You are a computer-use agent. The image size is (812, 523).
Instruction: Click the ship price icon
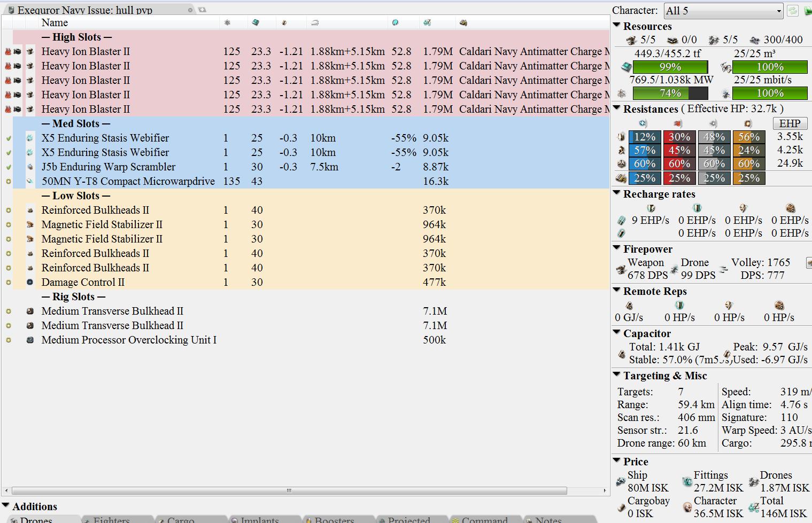click(621, 482)
